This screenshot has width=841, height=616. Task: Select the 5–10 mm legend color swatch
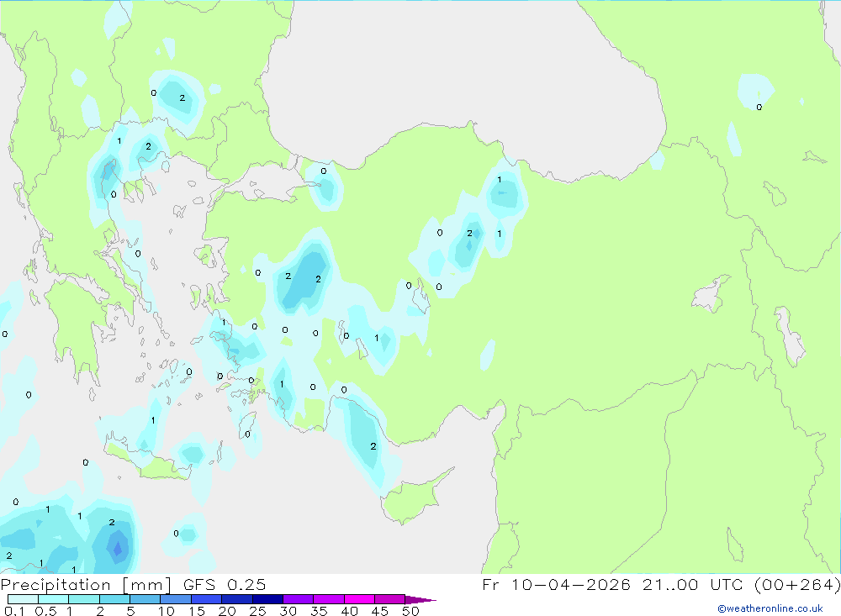click(145, 599)
